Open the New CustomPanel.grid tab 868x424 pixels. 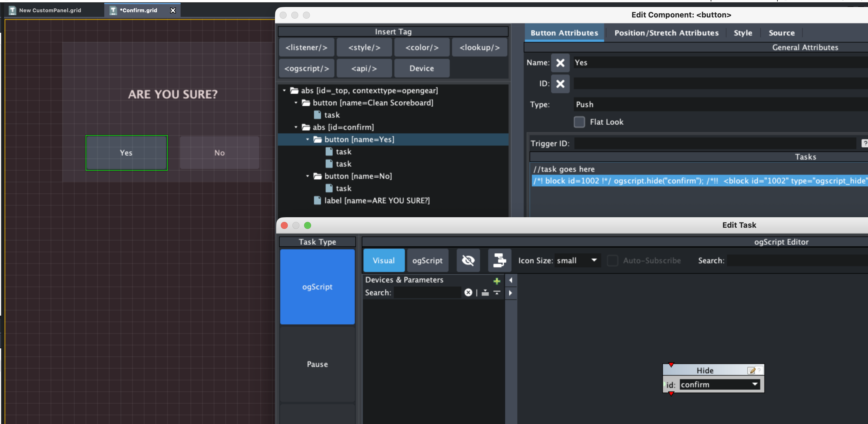pyautogui.click(x=50, y=10)
